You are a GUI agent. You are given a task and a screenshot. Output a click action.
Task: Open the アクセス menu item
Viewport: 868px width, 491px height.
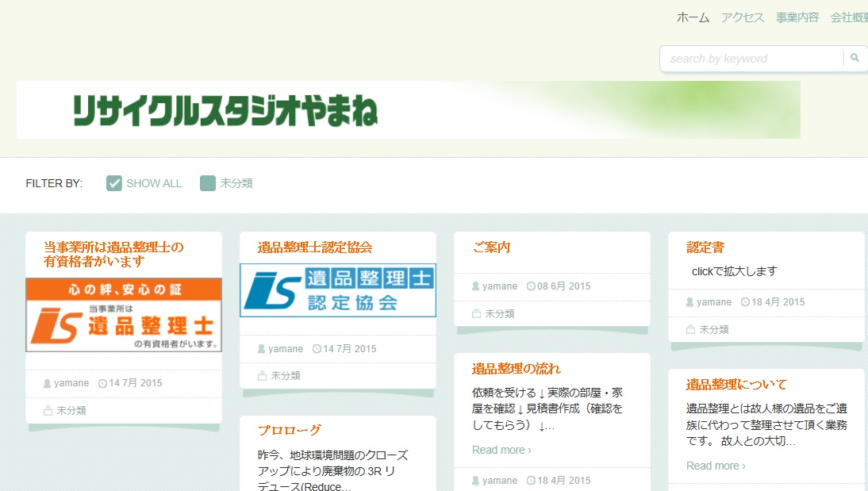(x=743, y=17)
